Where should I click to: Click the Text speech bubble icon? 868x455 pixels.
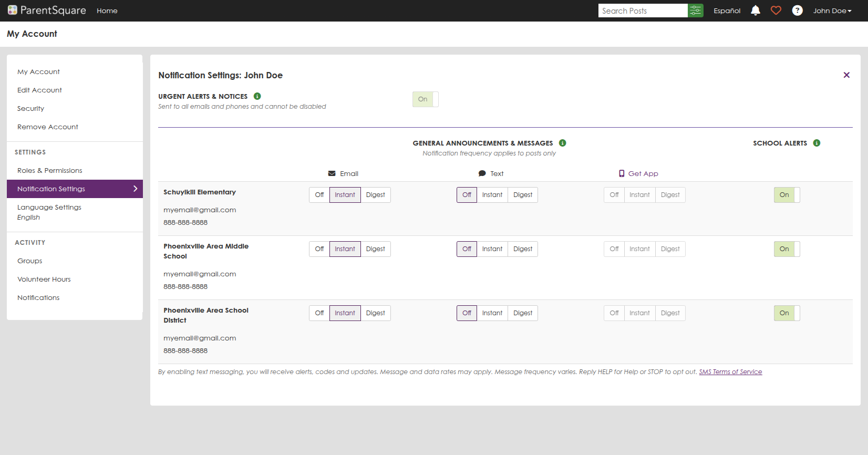point(482,173)
